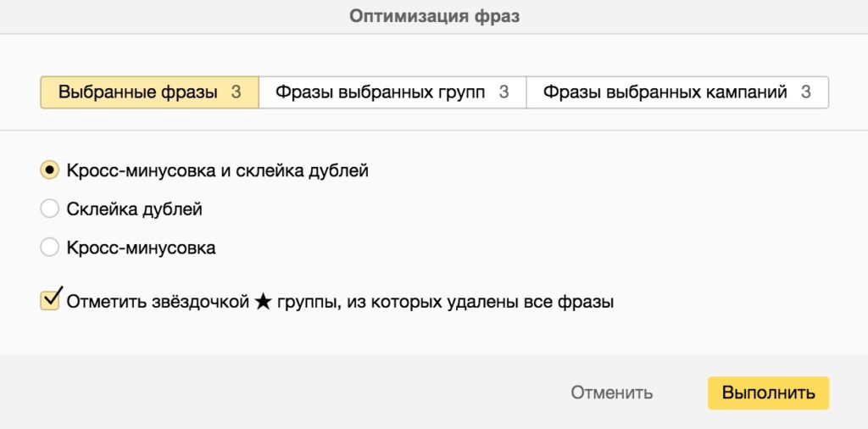Click the Склейка дублей option label text
The height and width of the screenshot is (429, 868).
point(135,209)
